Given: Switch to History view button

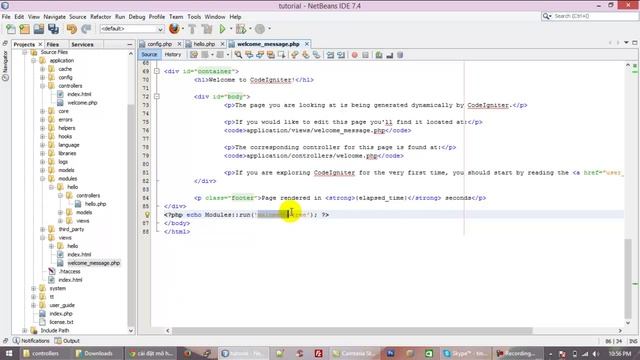Looking at the screenshot, I should click(x=173, y=55).
